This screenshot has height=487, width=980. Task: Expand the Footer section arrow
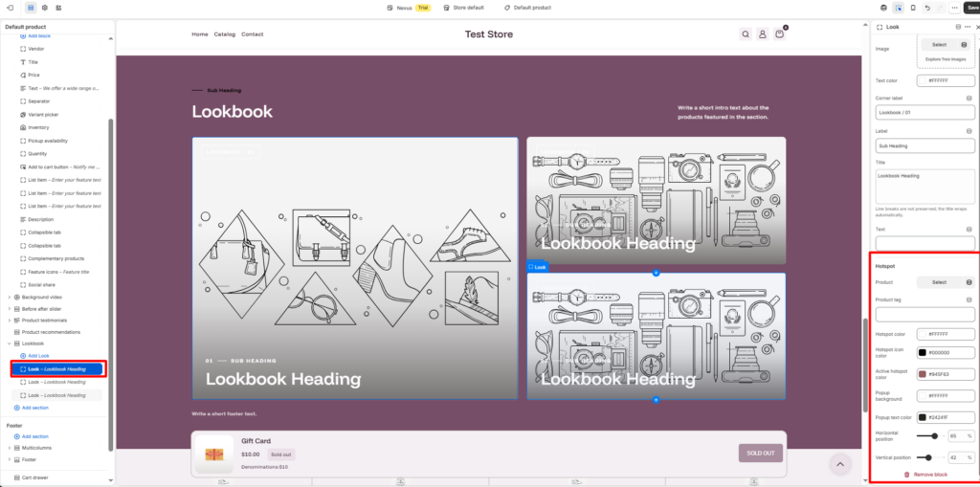tap(9, 459)
